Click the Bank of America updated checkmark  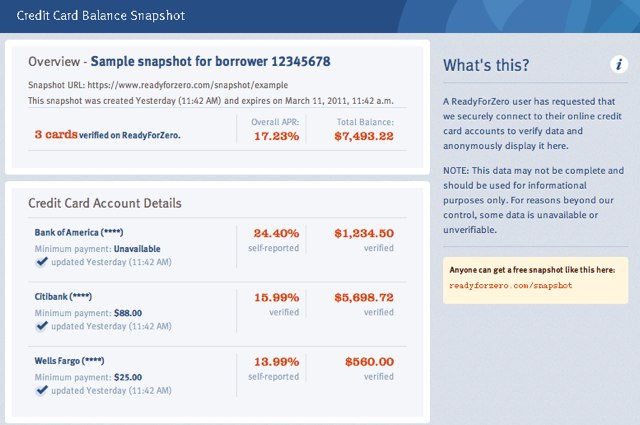41,262
